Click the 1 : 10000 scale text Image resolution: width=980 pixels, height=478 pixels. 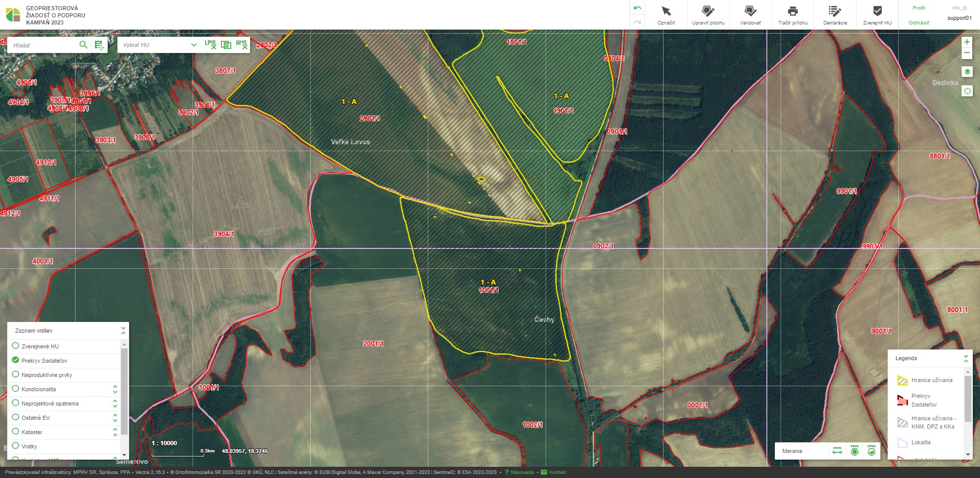coord(164,443)
